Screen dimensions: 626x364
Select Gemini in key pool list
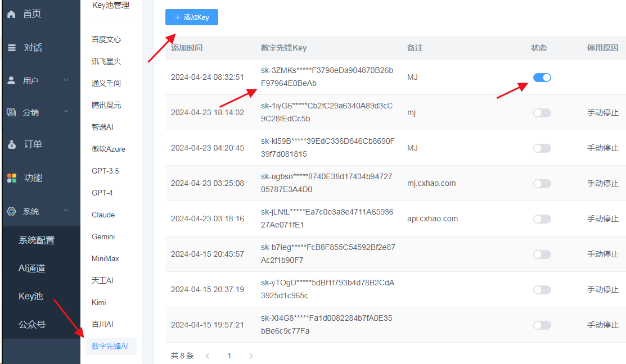click(x=103, y=237)
